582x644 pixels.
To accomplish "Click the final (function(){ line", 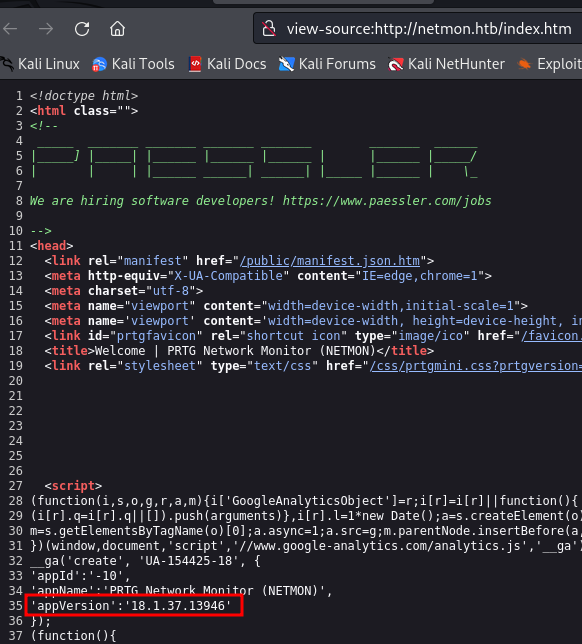I will click(74, 636).
